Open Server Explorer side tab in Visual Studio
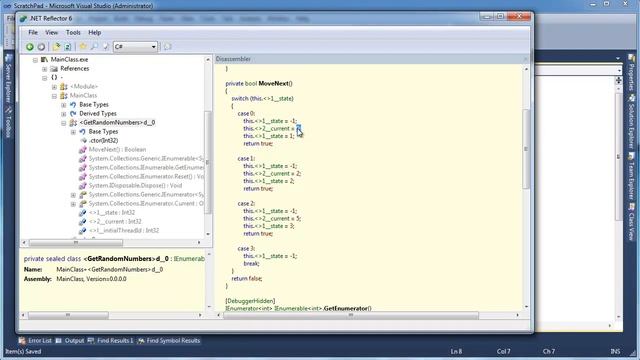 (8, 78)
